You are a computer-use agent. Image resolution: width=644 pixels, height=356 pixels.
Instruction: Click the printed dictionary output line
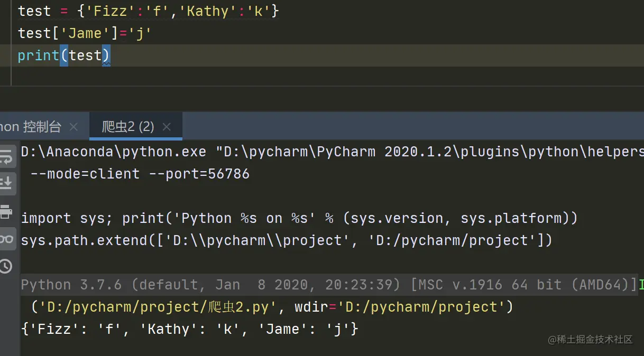point(189,329)
